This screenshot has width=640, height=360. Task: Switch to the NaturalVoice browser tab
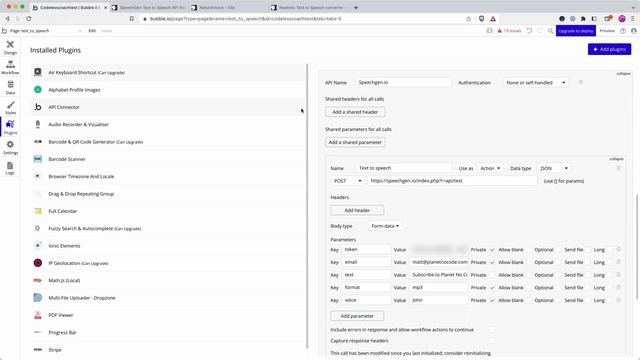pyautogui.click(x=229, y=7)
